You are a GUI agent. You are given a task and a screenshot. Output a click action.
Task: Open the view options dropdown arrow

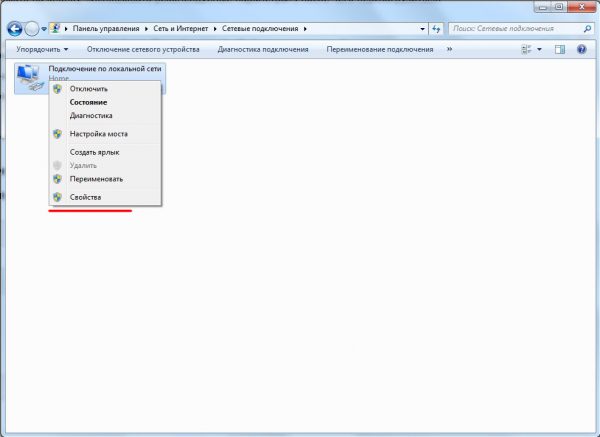click(540, 49)
